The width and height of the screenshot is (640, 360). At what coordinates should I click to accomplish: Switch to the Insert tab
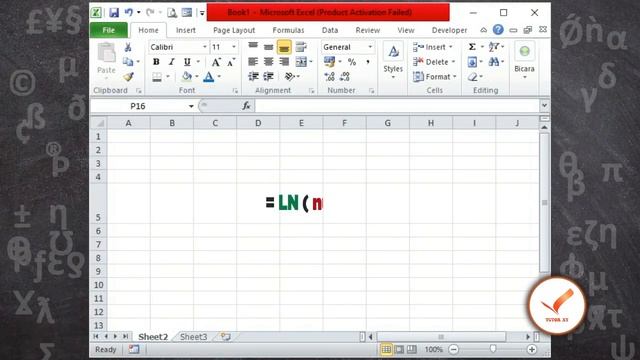(186, 30)
